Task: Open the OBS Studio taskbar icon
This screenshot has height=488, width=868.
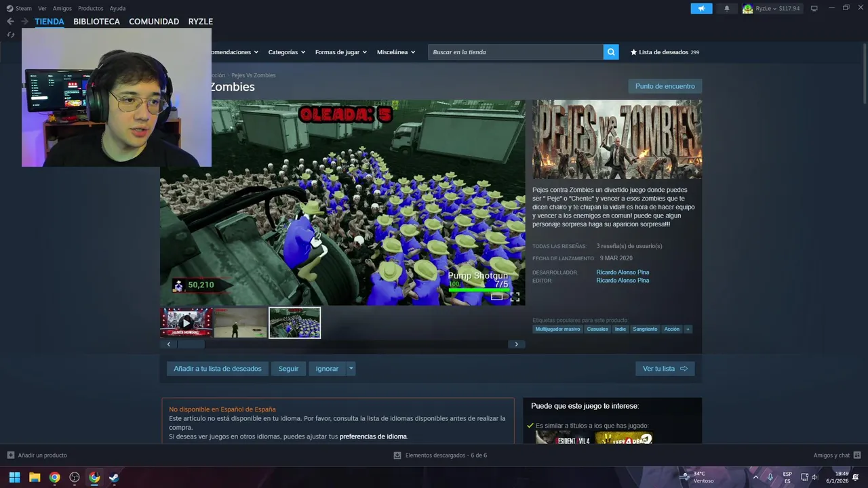Action: [75, 477]
